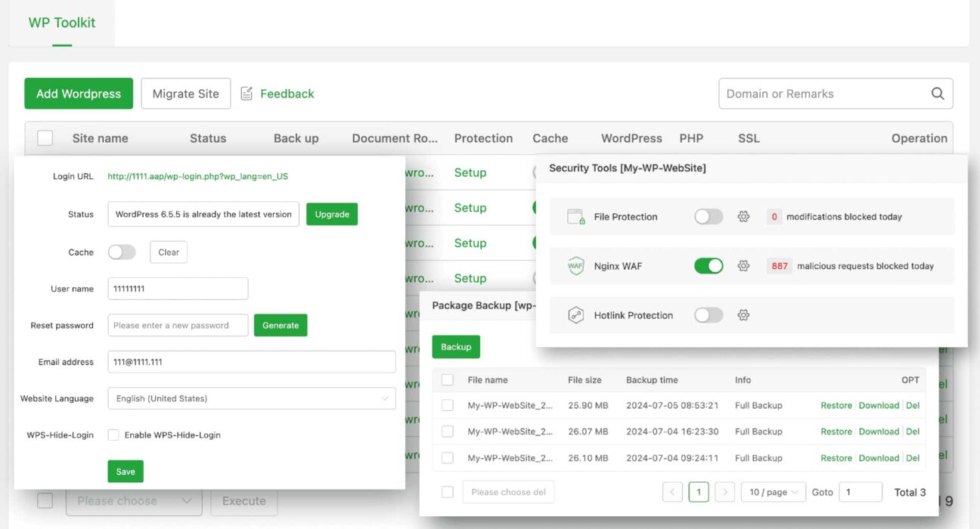Focus the Domain or Remarks search field

coord(836,94)
